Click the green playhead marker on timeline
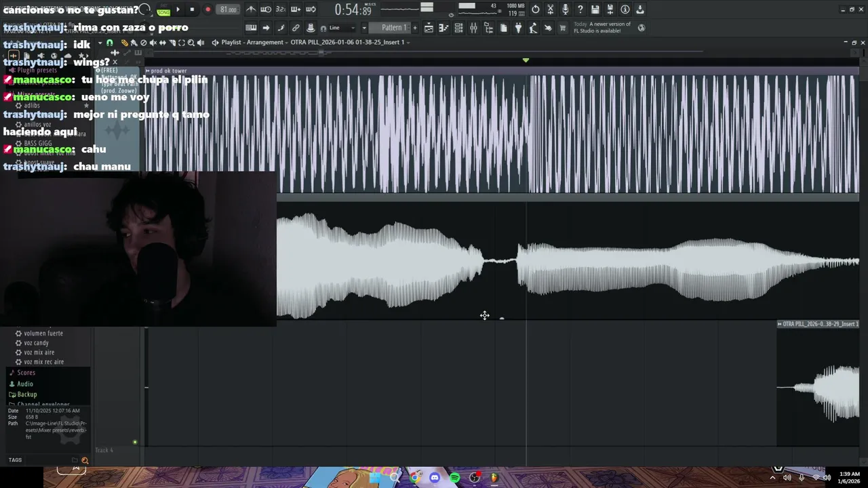Image resolution: width=868 pixels, height=488 pixels. [526, 60]
